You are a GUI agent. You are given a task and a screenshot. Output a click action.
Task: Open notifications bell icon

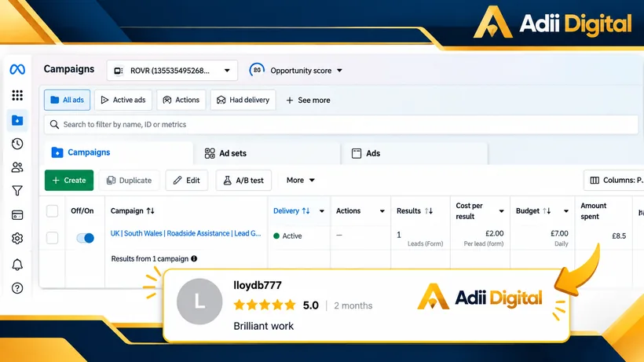(x=17, y=265)
